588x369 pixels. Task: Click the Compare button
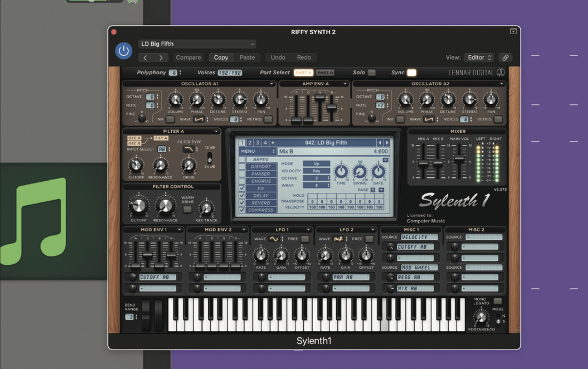pyautogui.click(x=188, y=57)
